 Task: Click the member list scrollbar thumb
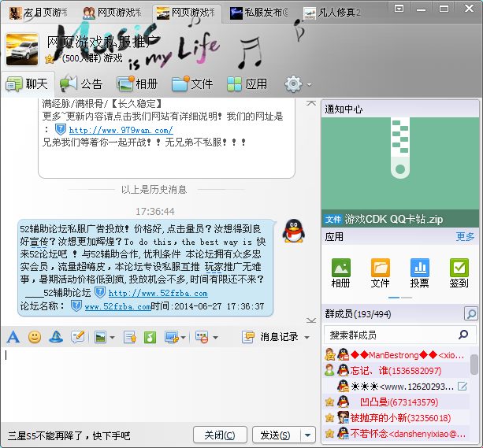pyautogui.click(x=474, y=365)
